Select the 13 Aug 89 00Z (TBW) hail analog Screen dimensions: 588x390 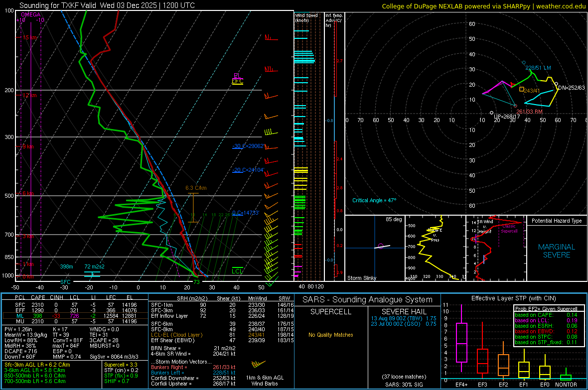(404, 318)
